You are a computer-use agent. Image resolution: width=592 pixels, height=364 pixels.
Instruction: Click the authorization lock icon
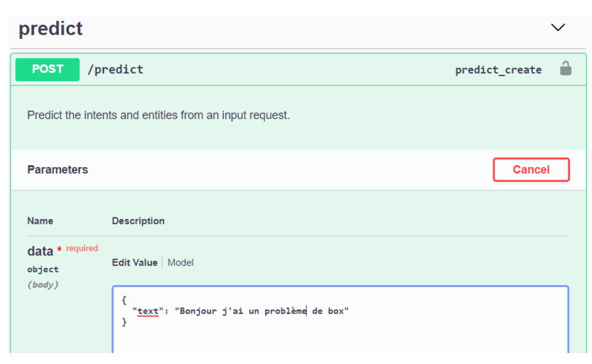pyautogui.click(x=565, y=69)
